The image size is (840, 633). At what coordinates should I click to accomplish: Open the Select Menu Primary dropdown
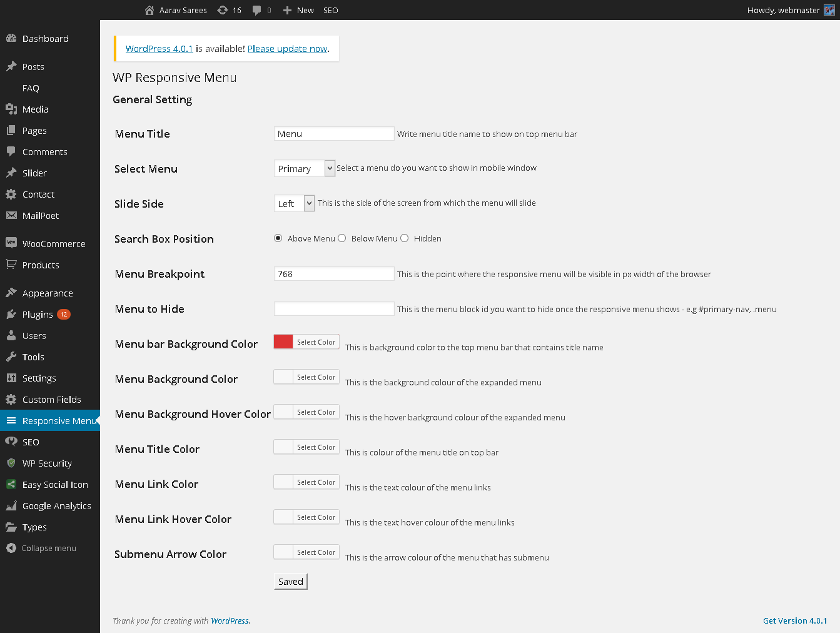305,168
